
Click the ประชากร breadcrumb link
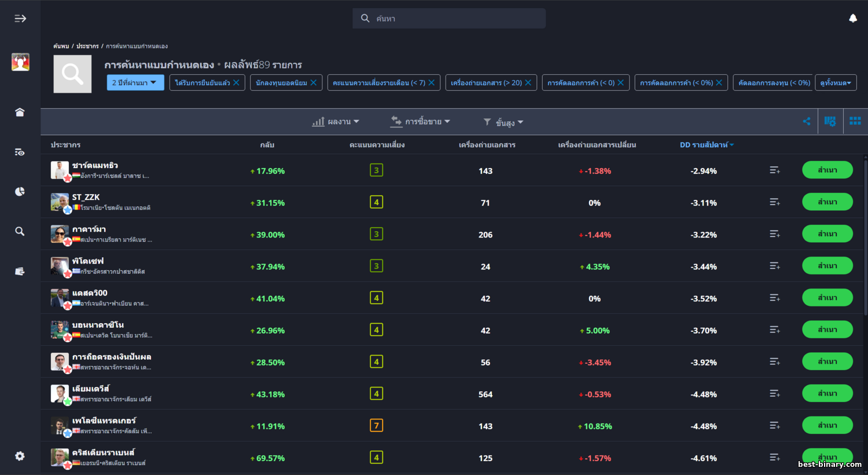click(x=87, y=46)
